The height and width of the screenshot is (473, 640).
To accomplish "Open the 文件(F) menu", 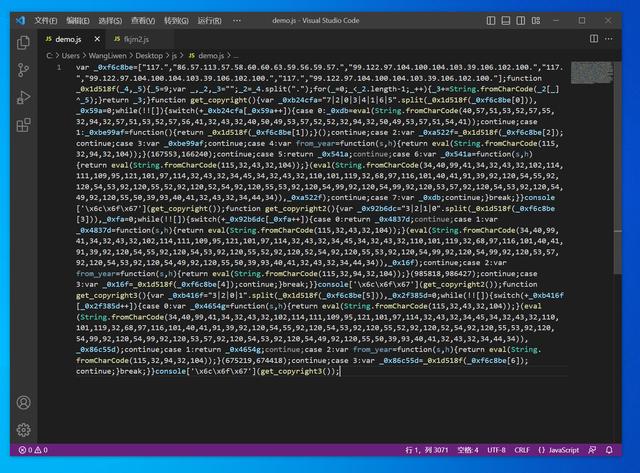I will coord(45,19).
